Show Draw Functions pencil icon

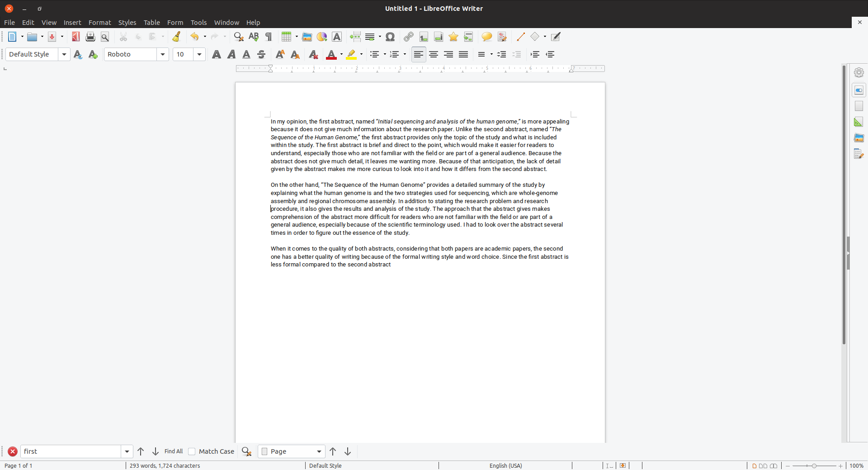pyautogui.click(x=556, y=37)
